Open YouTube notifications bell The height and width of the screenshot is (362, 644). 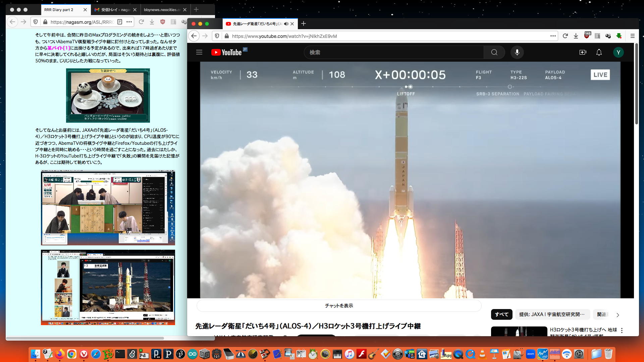599,52
